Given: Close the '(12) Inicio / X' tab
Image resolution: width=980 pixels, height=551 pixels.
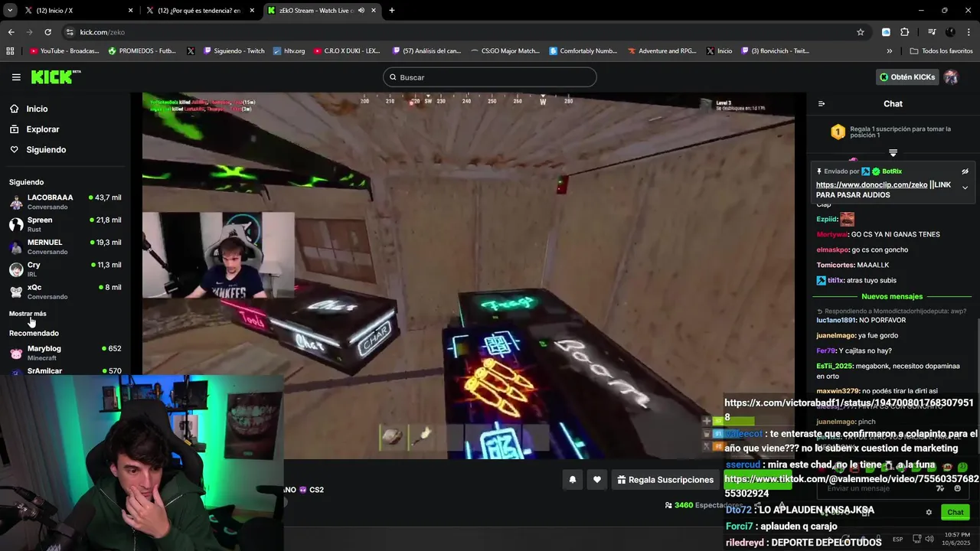Looking at the screenshot, I should pyautogui.click(x=130, y=11).
